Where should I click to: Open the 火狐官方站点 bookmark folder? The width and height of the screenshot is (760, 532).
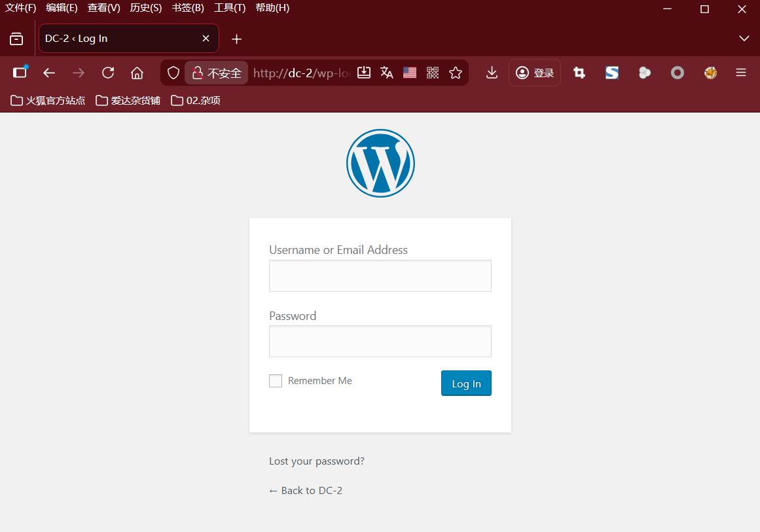pos(48,100)
